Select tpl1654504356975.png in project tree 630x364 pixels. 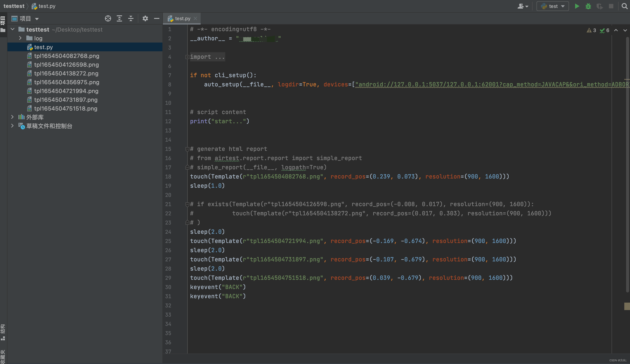tap(67, 82)
